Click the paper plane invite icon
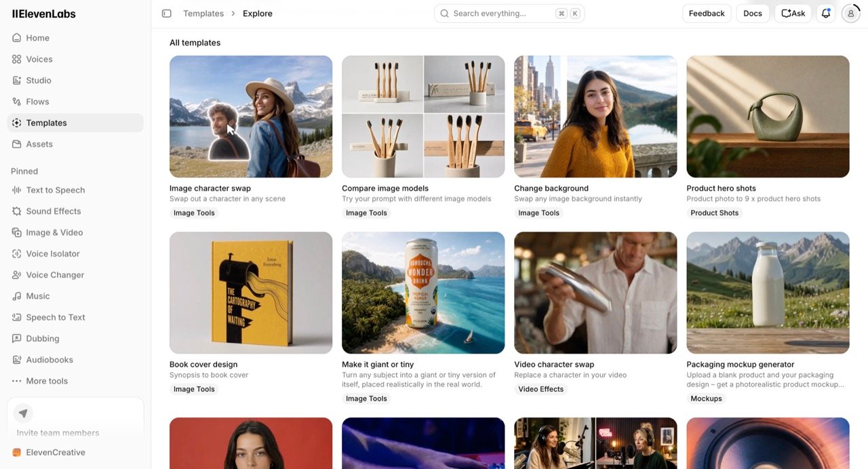Viewport: 868px width, 469px height. coord(23,413)
